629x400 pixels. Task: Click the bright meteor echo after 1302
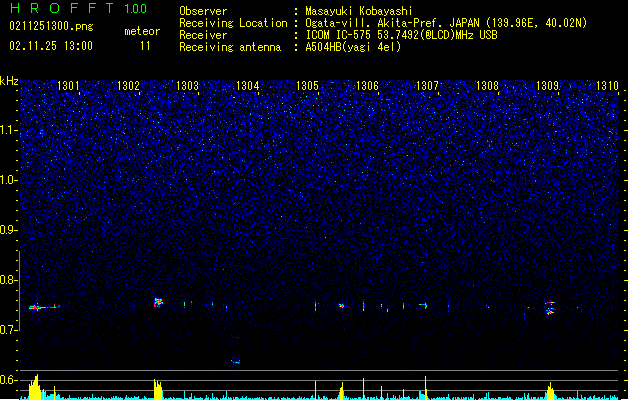pyautogui.click(x=158, y=302)
